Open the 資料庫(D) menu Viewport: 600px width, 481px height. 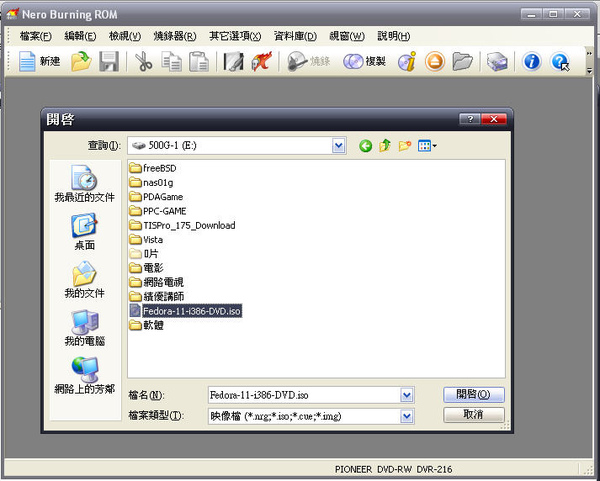[295, 36]
